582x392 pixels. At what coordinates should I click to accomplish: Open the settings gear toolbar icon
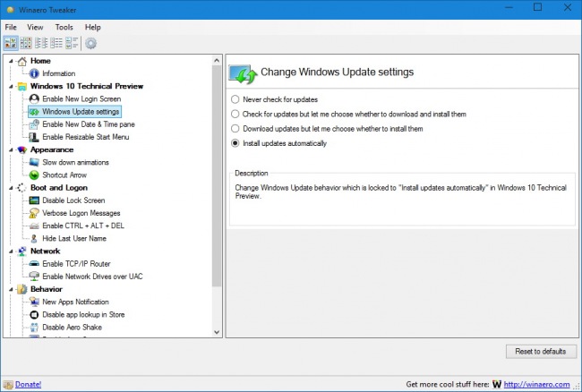[90, 43]
